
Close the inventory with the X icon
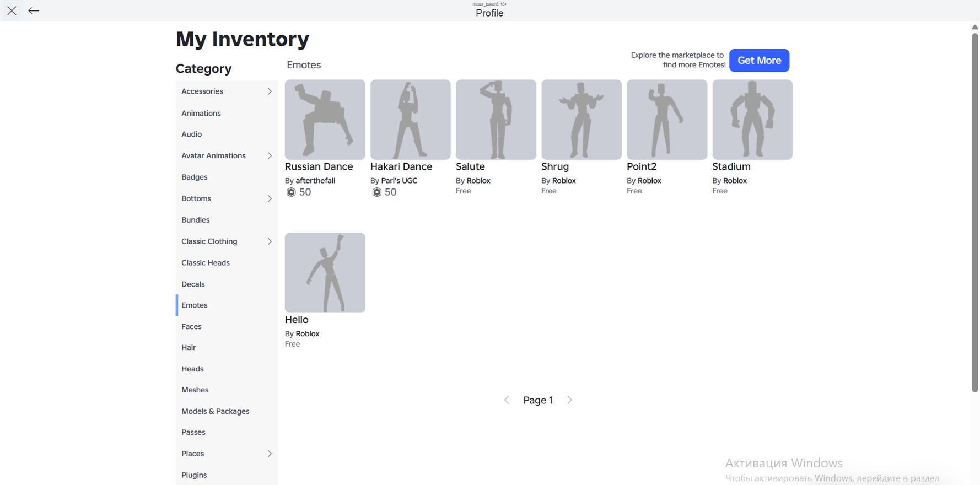pyautogui.click(x=12, y=10)
